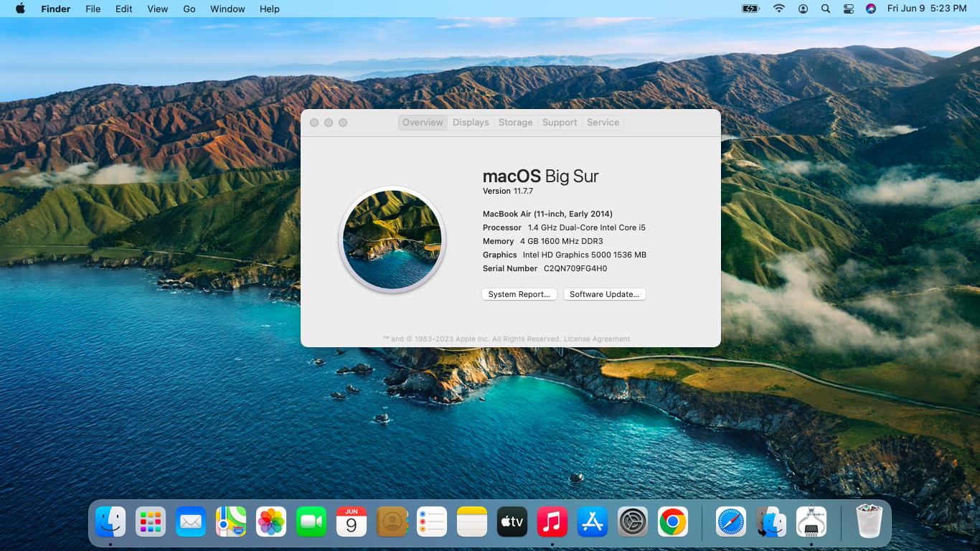Open the Calendar app showing Jun 9
Image resolution: width=980 pixels, height=551 pixels.
(352, 522)
